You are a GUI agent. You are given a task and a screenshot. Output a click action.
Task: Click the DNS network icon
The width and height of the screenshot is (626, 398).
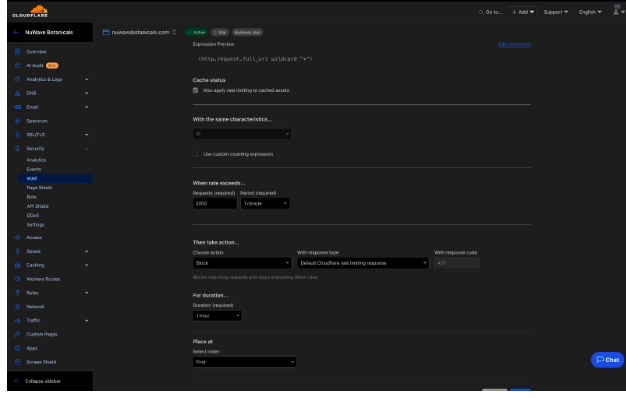[18, 93]
